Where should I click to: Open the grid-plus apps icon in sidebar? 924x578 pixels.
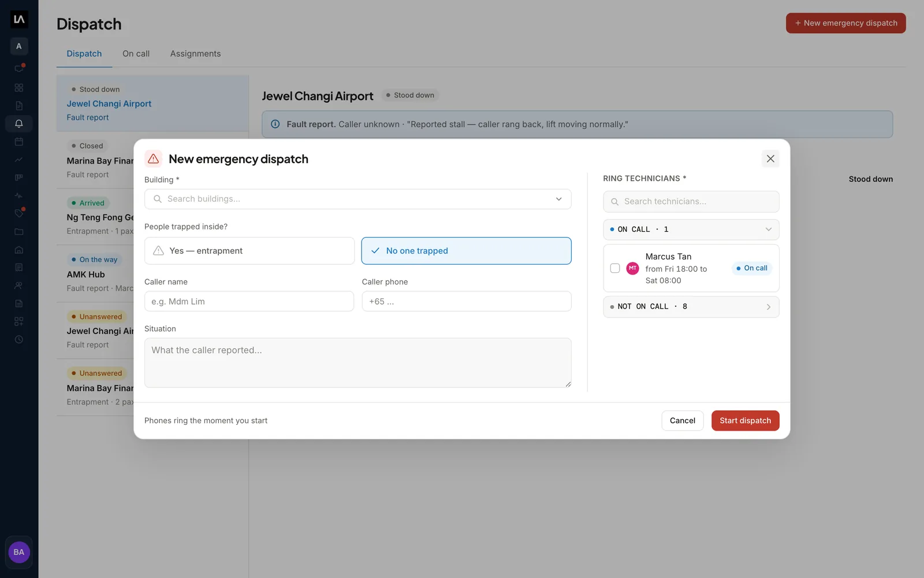(19, 321)
